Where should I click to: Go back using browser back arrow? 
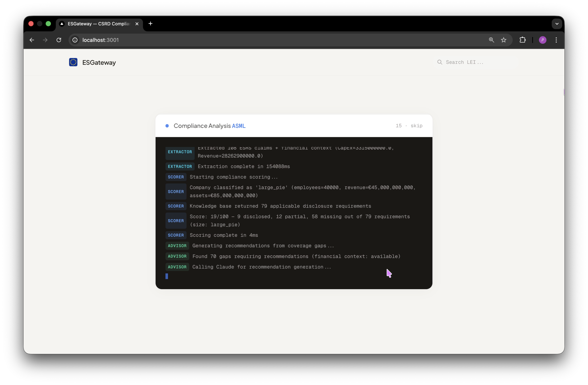(32, 40)
